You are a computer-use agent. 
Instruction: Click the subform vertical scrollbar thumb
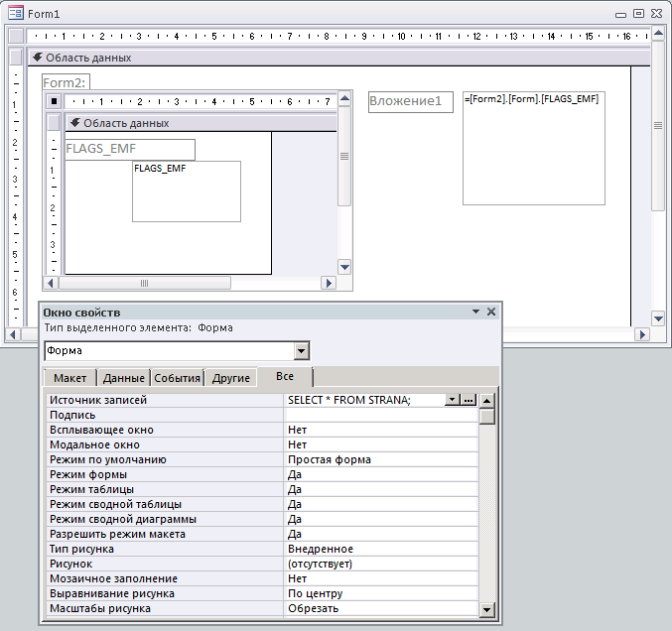click(344, 157)
